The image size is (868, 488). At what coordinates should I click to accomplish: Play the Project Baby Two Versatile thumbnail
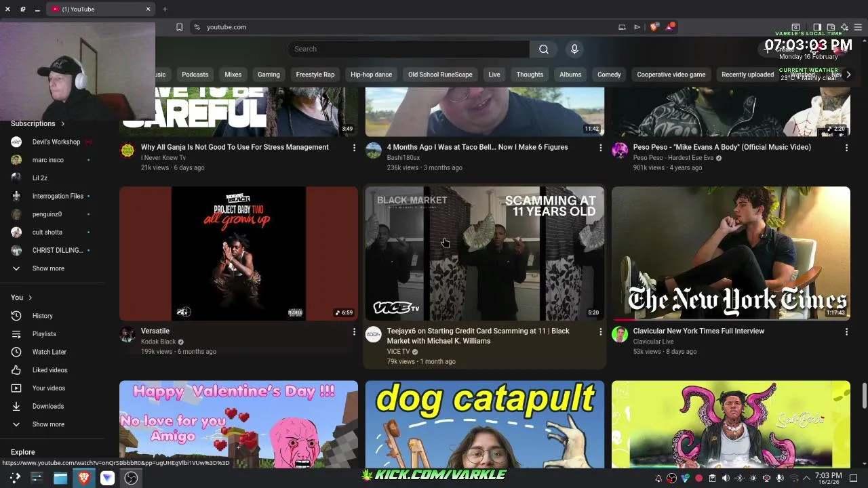click(239, 253)
